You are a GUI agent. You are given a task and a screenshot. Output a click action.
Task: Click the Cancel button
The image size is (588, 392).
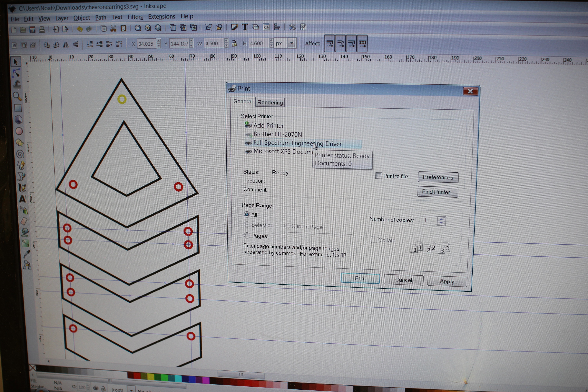coord(403,280)
